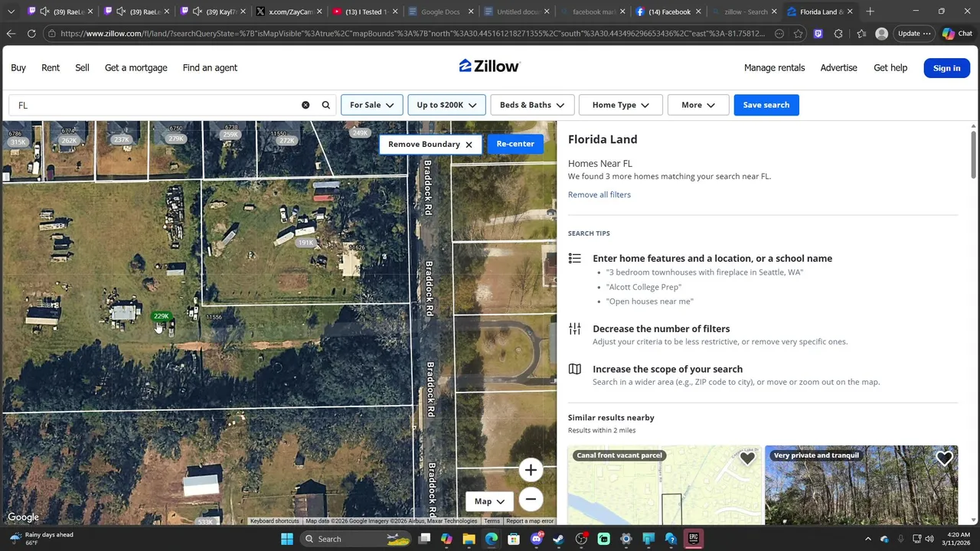Zoom out on the map with minus button
This screenshot has width=980, height=551.
tap(531, 499)
